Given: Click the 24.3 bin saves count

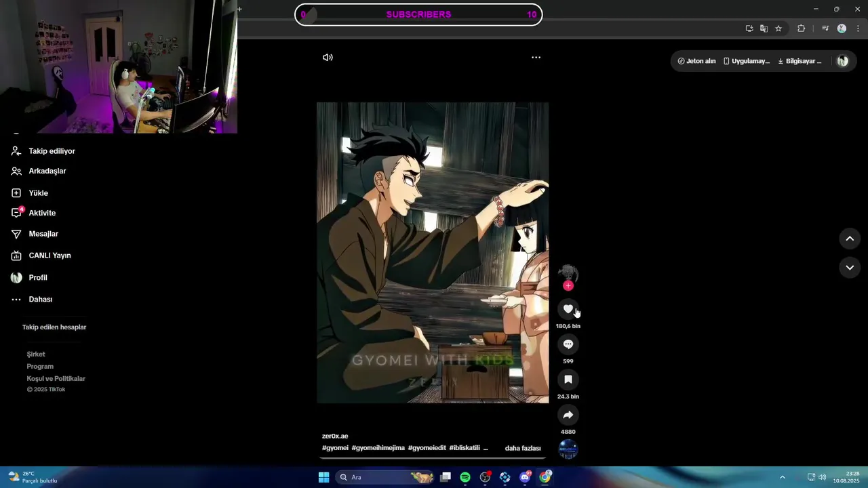Looking at the screenshot, I should coord(568,396).
